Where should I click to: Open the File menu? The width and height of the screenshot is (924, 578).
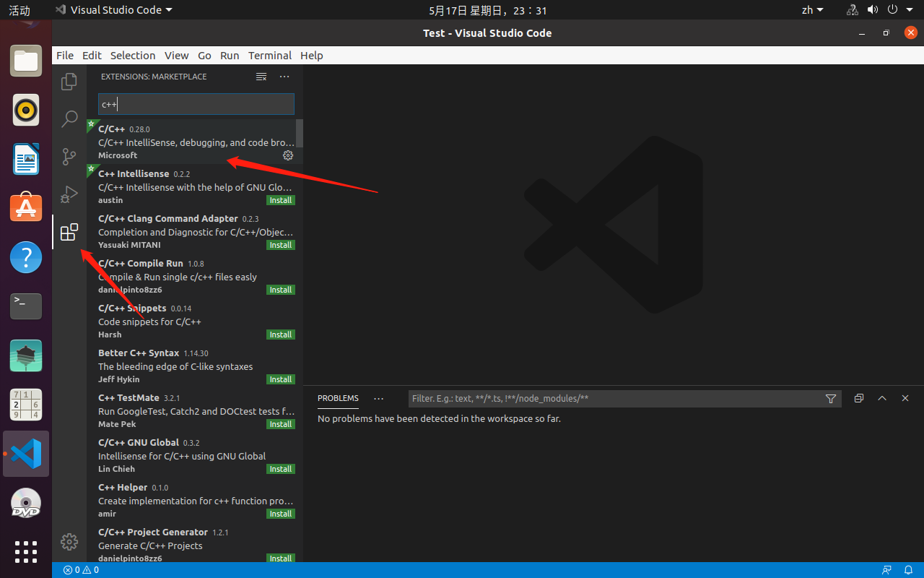coord(65,56)
